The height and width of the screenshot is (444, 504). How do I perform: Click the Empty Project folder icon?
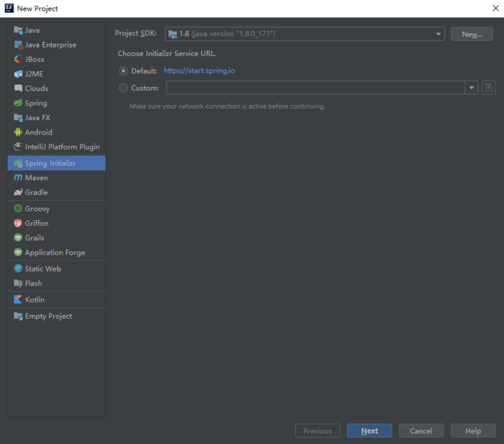point(18,316)
